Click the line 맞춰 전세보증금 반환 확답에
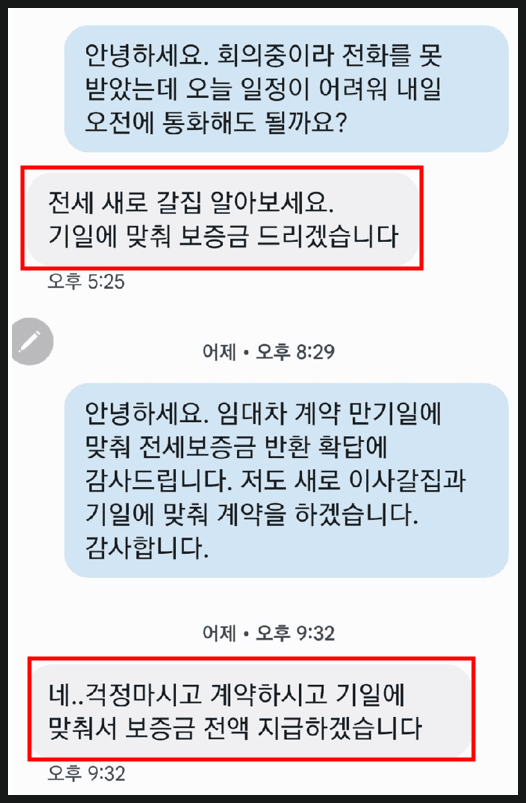The width and height of the screenshot is (526, 803). click(x=237, y=447)
